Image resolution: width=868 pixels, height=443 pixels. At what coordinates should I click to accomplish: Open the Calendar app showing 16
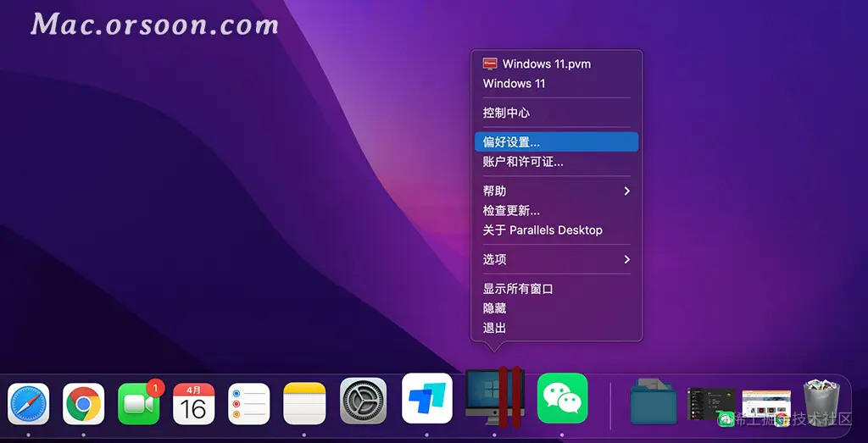(194, 404)
